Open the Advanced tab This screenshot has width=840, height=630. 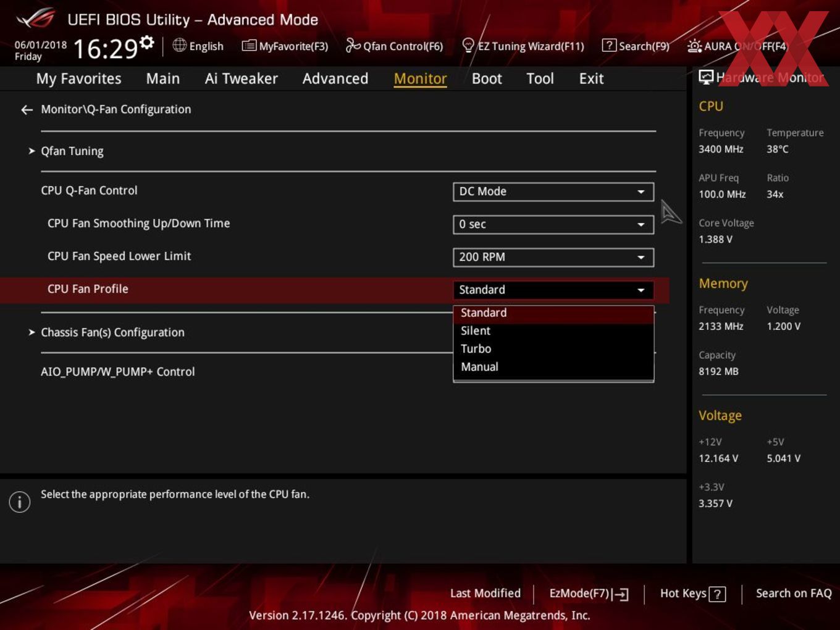[335, 78]
